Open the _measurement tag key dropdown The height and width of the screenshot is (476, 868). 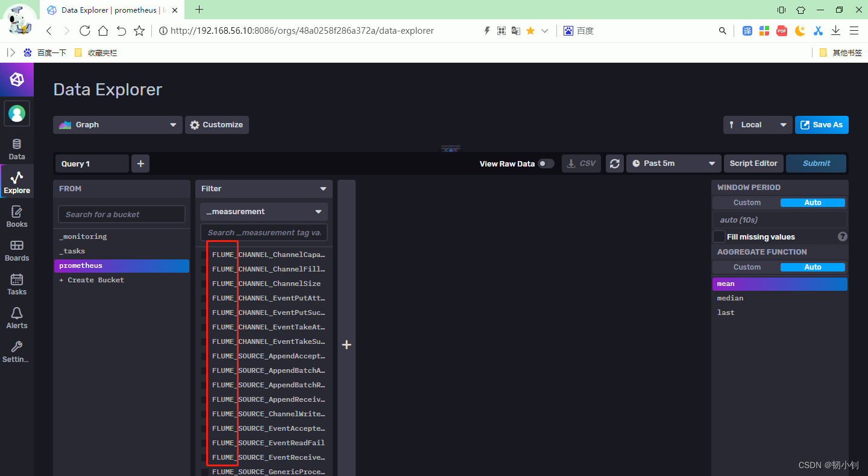pyautogui.click(x=264, y=212)
